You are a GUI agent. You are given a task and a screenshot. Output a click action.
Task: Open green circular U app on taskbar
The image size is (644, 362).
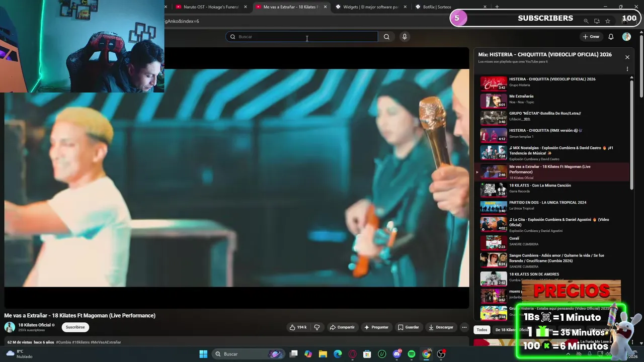pos(382,354)
